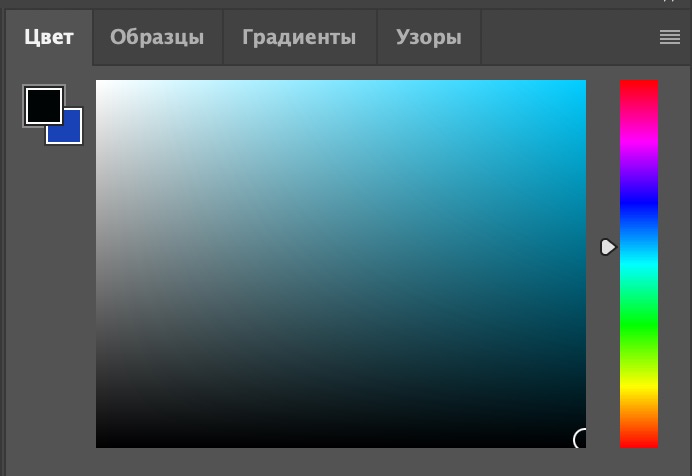The width and height of the screenshot is (692, 476).
Task: Open the Узоры tab
Action: pos(429,37)
